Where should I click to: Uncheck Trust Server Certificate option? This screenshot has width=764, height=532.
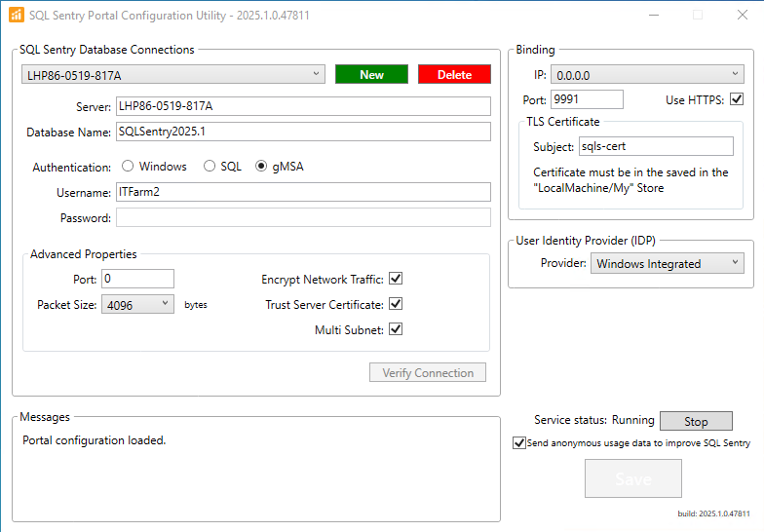pyautogui.click(x=396, y=305)
